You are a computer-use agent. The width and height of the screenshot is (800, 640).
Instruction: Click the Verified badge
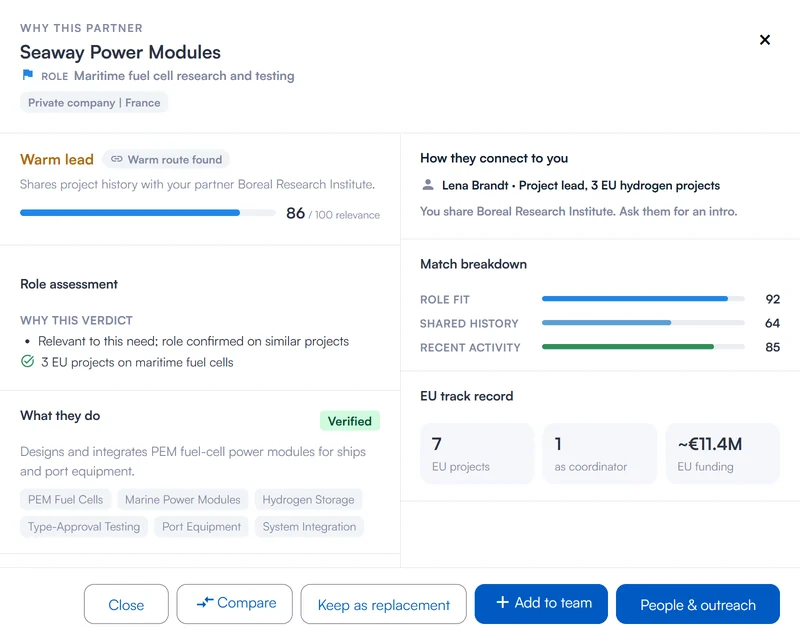point(349,421)
